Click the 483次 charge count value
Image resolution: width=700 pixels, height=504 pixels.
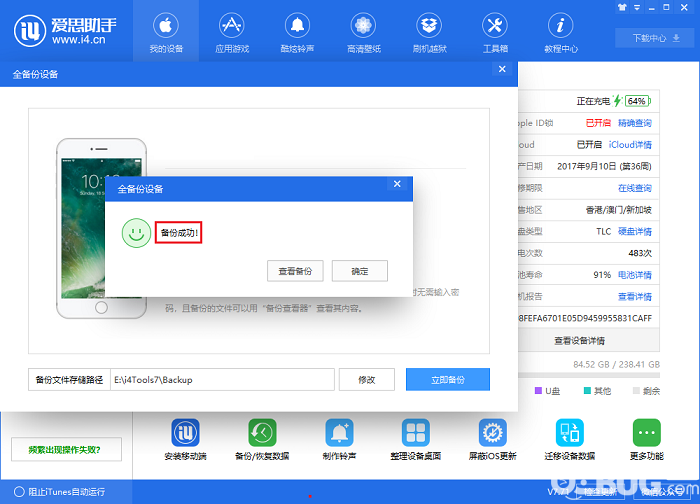(x=640, y=253)
